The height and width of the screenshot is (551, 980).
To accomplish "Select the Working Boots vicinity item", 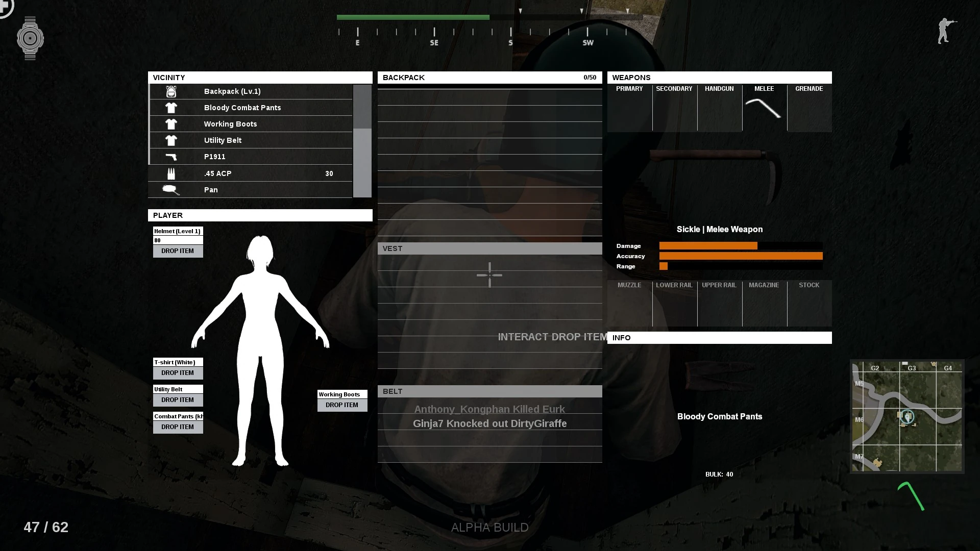I will coord(230,124).
